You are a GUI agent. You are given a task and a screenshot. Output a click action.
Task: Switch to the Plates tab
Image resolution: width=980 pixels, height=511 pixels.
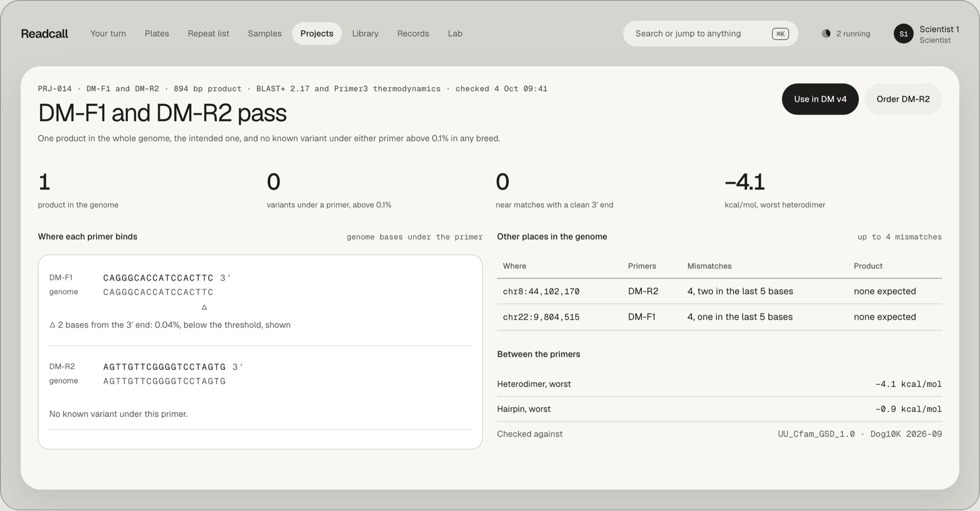point(157,33)
